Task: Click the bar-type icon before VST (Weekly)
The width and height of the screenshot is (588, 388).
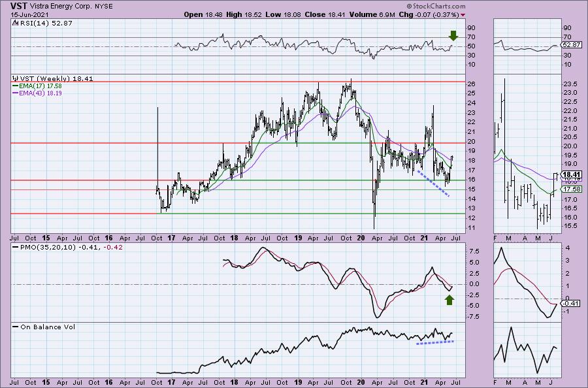Action: pyautogui.click(x=16, y=79)
